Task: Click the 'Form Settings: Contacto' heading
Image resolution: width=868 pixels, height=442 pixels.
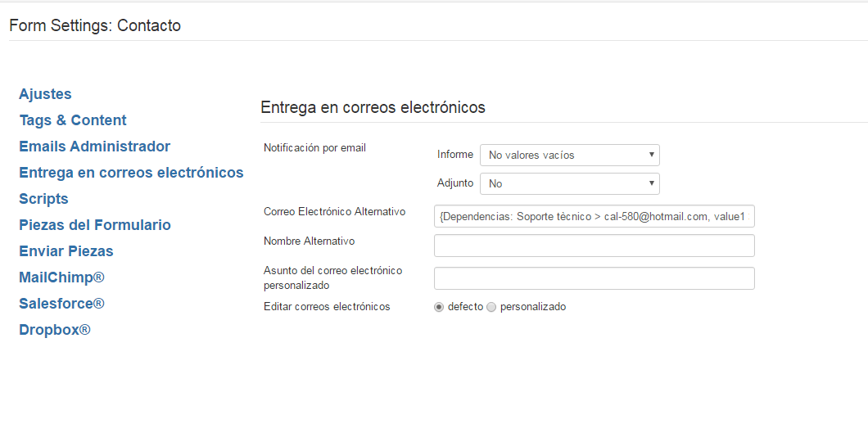Action: (x=95, y=25)
